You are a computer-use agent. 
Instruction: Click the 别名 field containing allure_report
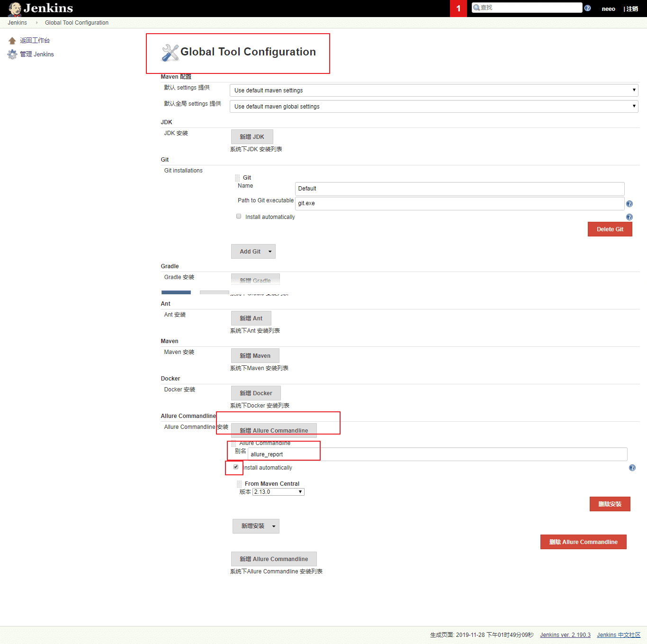437,454
